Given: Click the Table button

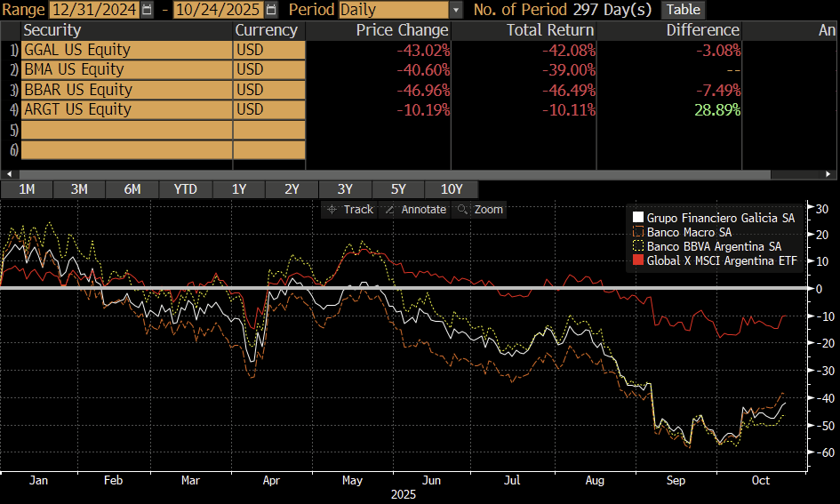Looking at the screenshot, I should click(x=684, y=10).
